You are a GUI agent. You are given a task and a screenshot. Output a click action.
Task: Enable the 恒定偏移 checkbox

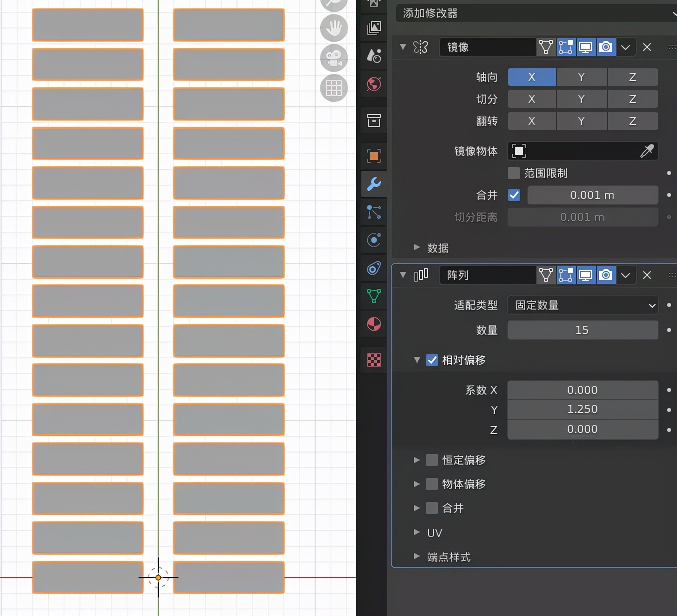coord(432,460)
